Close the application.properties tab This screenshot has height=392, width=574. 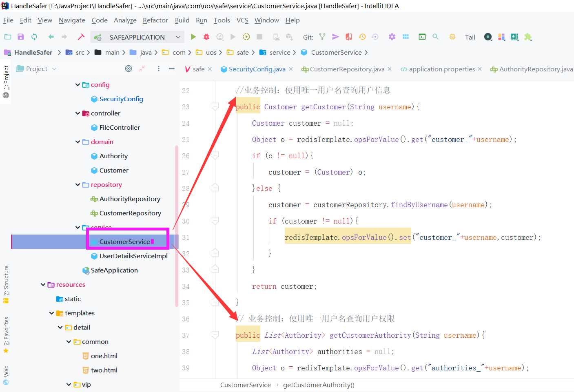tap(480, 69)
